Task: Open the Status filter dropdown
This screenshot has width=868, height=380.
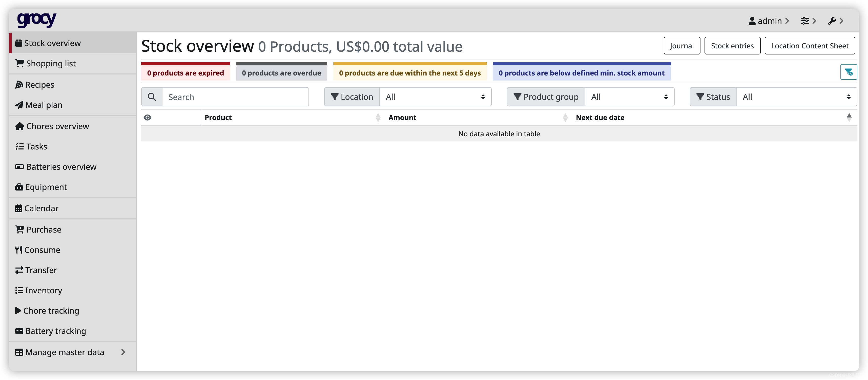Action: [796, 97]
